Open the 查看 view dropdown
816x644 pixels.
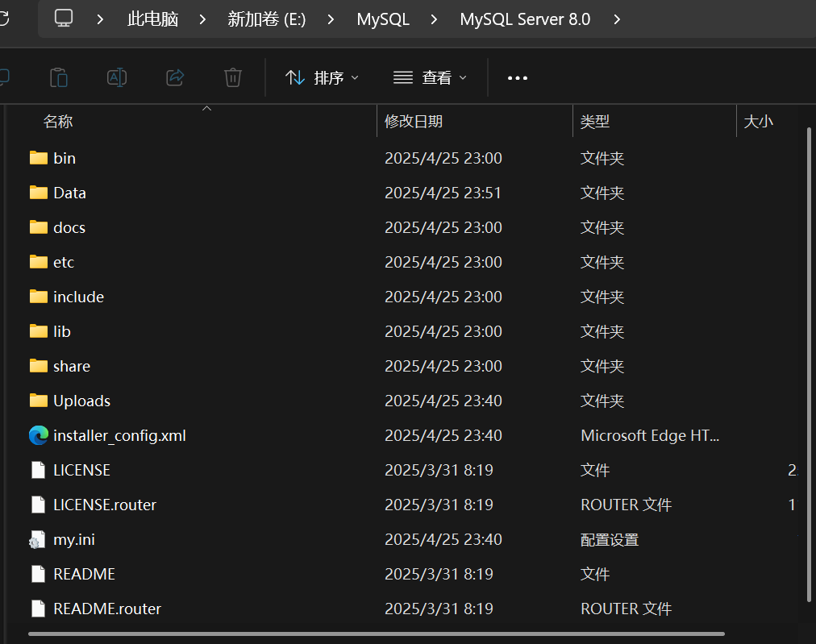coord(430,78)
